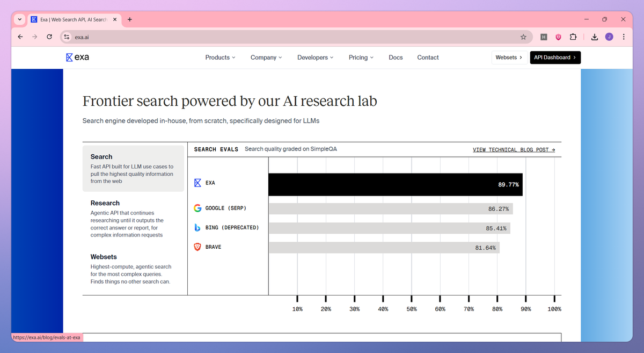Viewport: 644px width, 353px height.
Task: Select the Research tab in the sidebar
Action: point(133,219)
